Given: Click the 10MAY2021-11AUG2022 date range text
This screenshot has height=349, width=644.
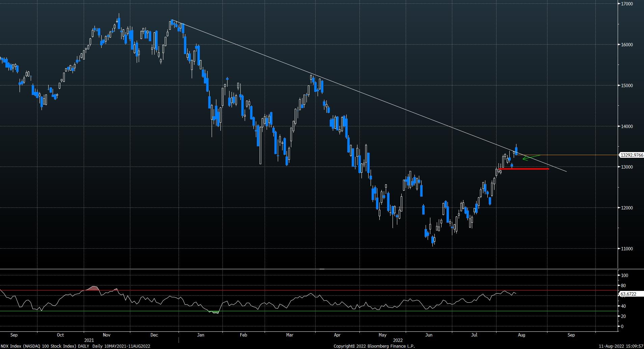Looking at the screenshot, I should point(127,346).
